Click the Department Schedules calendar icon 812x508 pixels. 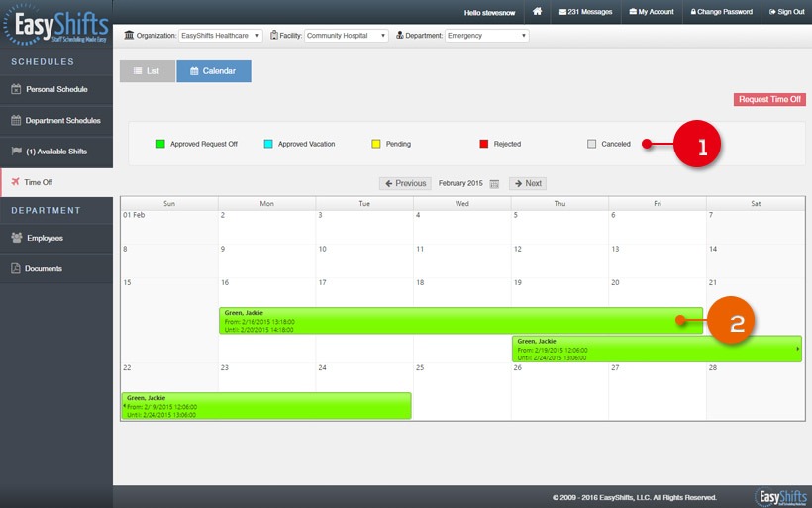pos(16,120)
